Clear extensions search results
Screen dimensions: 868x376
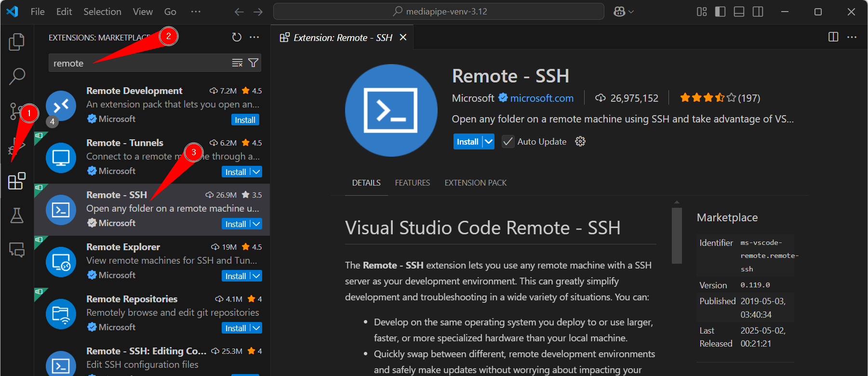(x=237, y=63)
